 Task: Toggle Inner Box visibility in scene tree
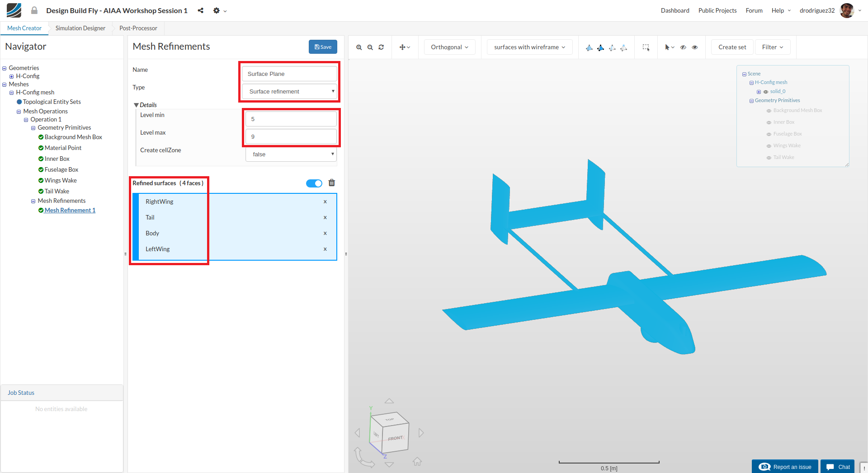point(769,122)
